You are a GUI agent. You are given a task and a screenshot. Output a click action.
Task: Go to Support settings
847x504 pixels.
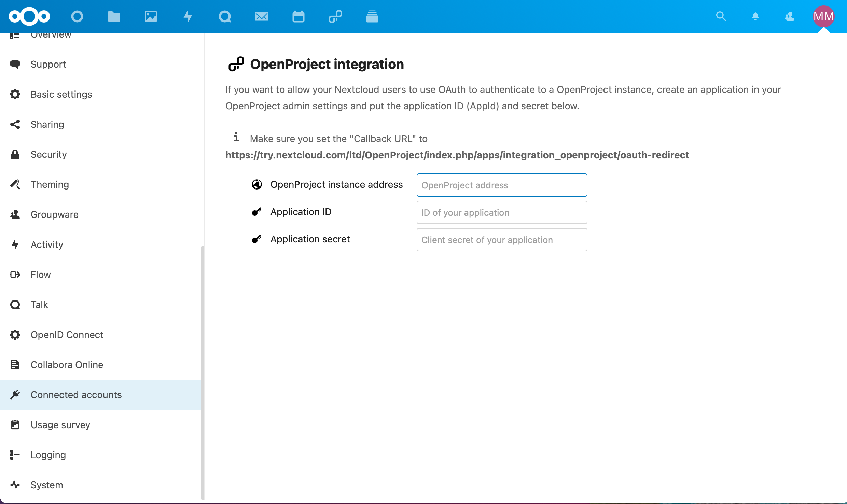(x=100, y=64)
